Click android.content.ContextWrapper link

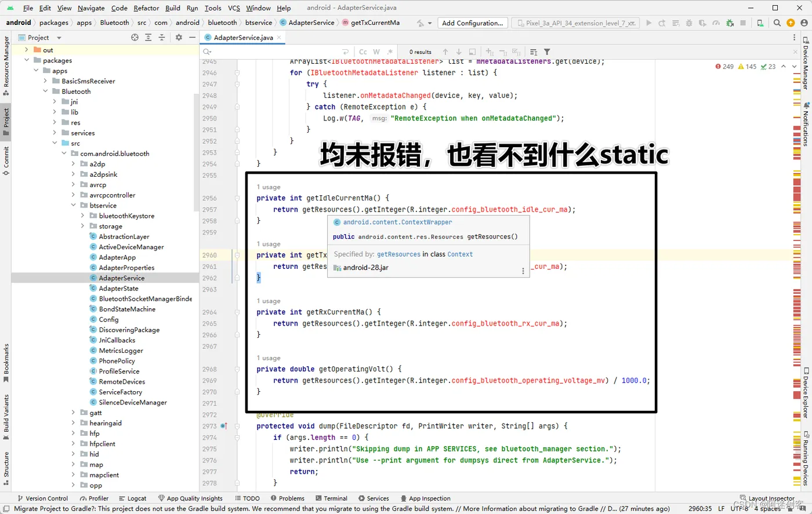tap(397, 223)
